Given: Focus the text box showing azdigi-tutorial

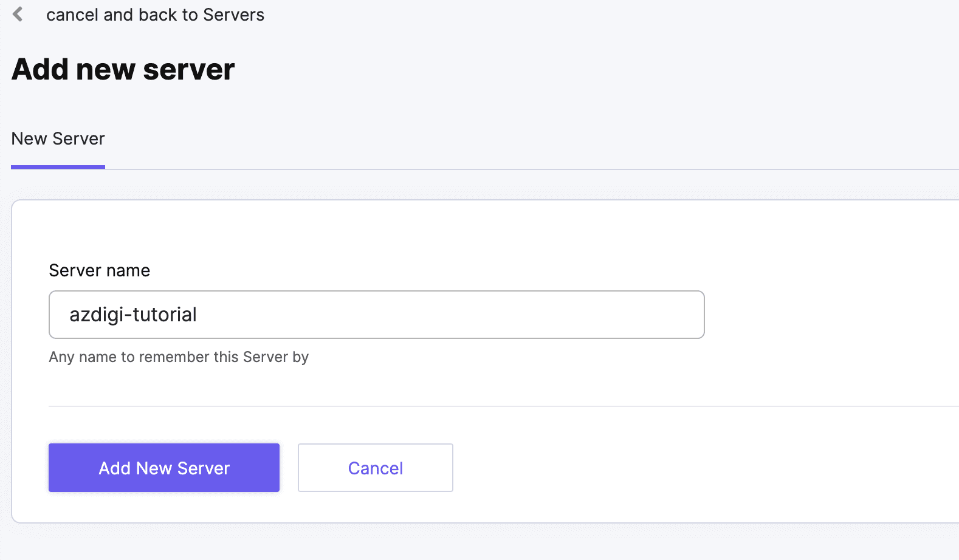Looking at the screenshot, I should [376, 315].
